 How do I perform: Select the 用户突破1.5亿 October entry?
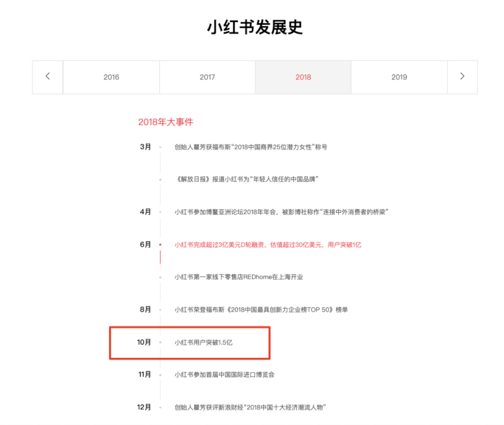point(203,342)
